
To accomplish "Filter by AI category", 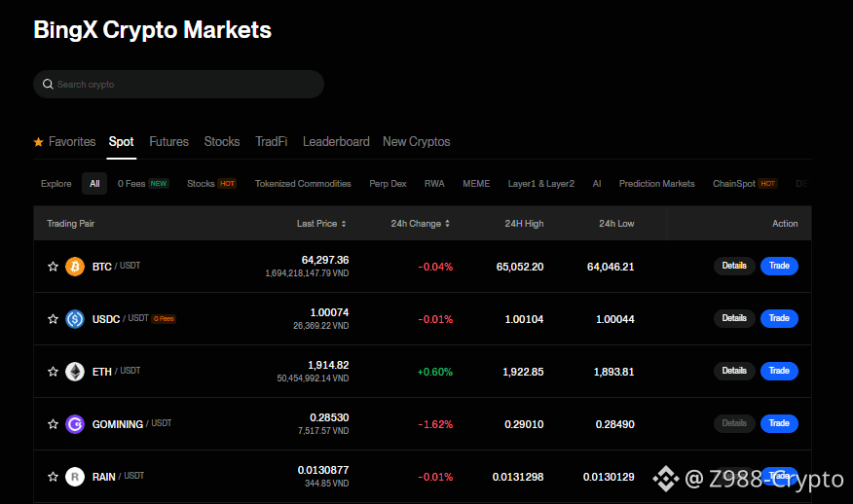I will tap(597, 184).
